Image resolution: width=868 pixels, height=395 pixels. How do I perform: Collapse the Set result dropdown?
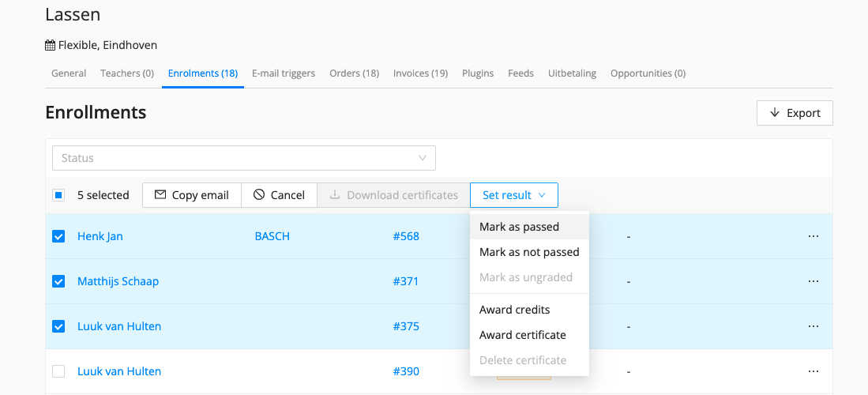[513, 195]
